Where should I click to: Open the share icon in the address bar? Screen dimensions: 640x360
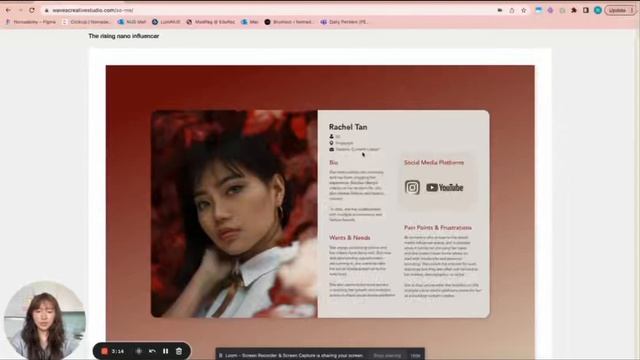coord(511,10)
